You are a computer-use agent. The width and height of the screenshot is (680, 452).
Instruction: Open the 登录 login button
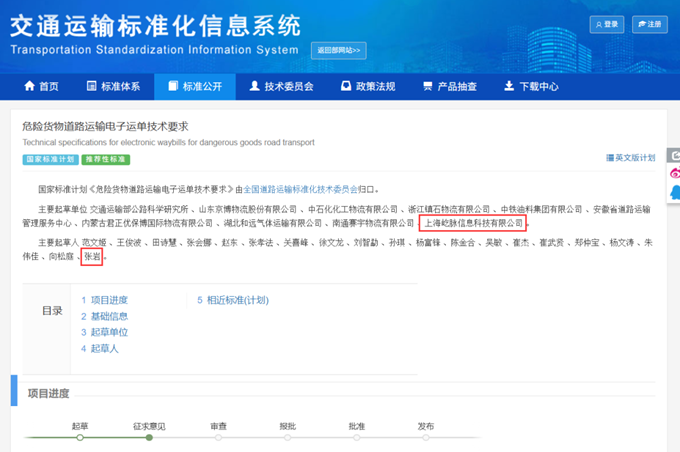pyautogui.click(x=607, y=24)
